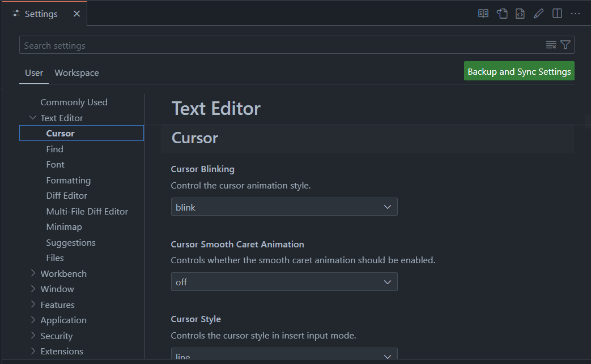591x364 pixels.
Task: Split the editor with the split icon
Action: tap(557, 14)
